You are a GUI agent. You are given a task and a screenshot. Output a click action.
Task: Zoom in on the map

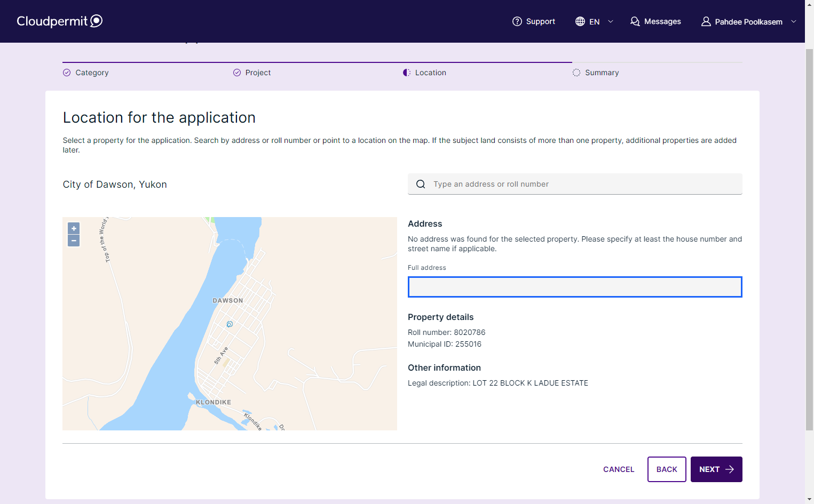pos(74,228)
